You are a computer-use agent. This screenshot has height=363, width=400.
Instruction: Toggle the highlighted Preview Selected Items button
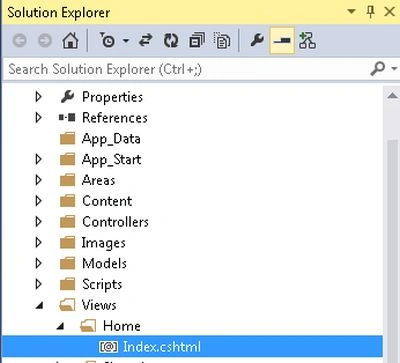[x=282, y=41]
